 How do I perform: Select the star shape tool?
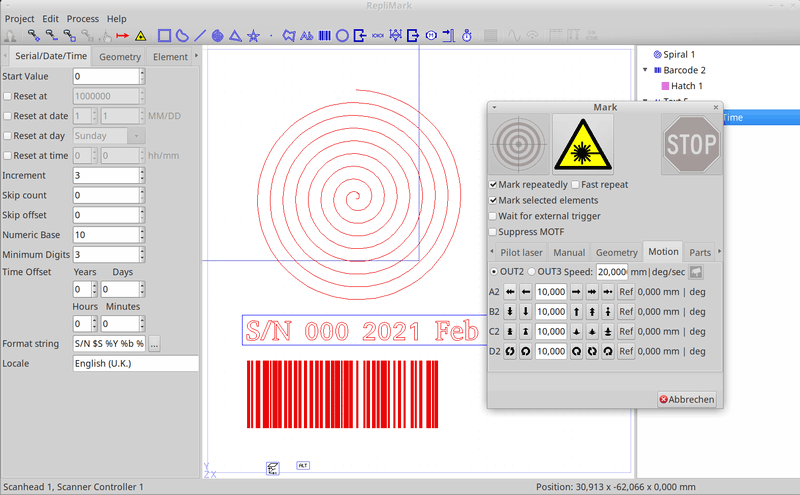(x=253, y=36)
